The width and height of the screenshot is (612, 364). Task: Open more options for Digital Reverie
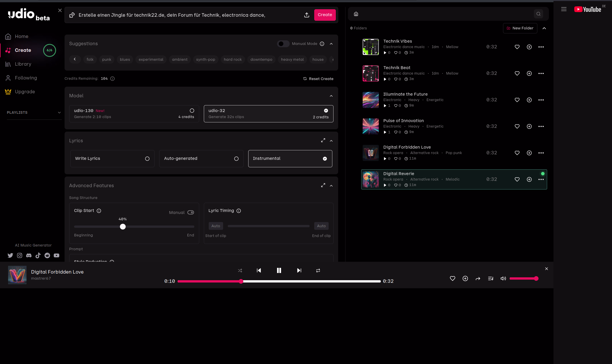(541, 179)
